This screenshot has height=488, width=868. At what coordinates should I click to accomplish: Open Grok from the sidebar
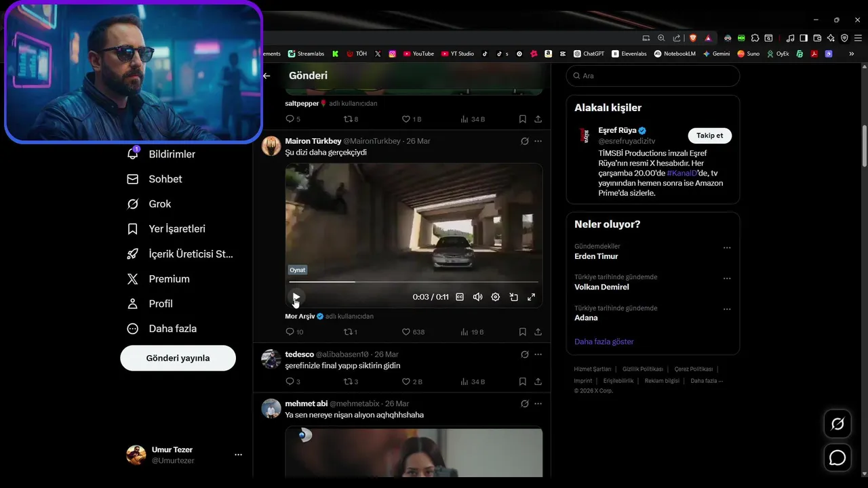(149, 204)
